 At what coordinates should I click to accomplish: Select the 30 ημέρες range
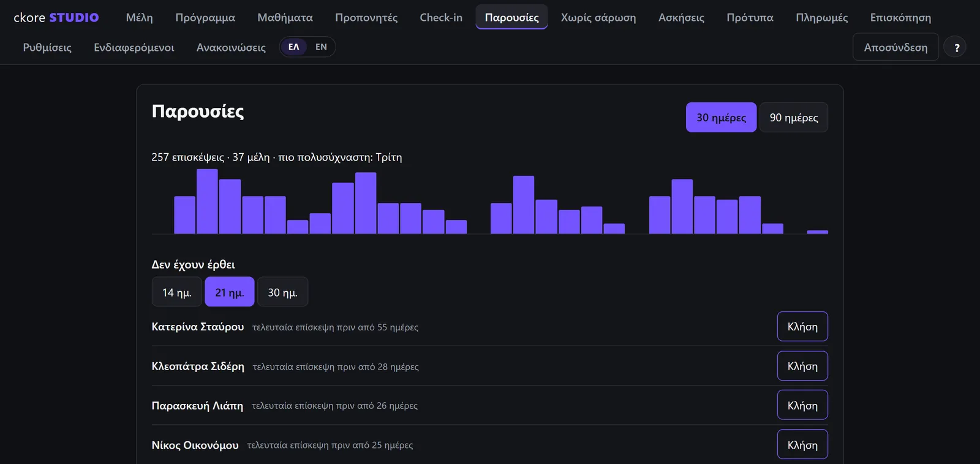[721, 117]
